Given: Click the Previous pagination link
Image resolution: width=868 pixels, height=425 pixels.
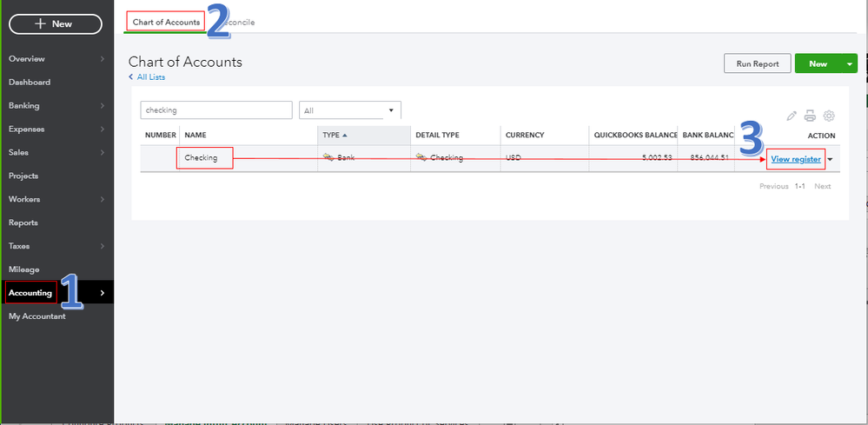Looking at the screenshot, I should pos(774,186).
